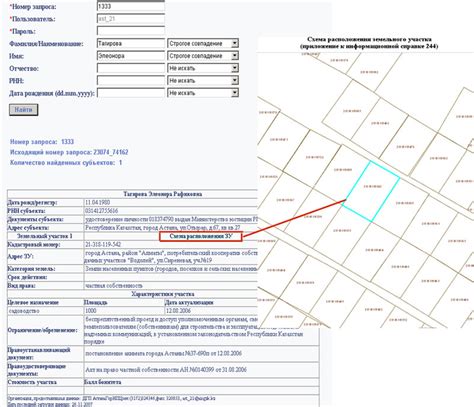The width and height of the screenshot is (474, 407).
Task: Open match-type dropdown for Имя
Action: 203,56
